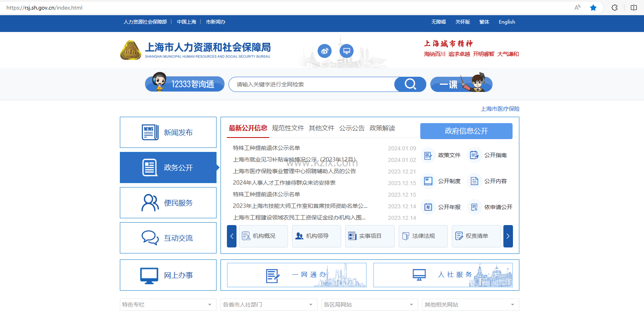The height and width of the screenshot is (325, 644).
Task: Click the 政策文件 icon
Action: 428,155
